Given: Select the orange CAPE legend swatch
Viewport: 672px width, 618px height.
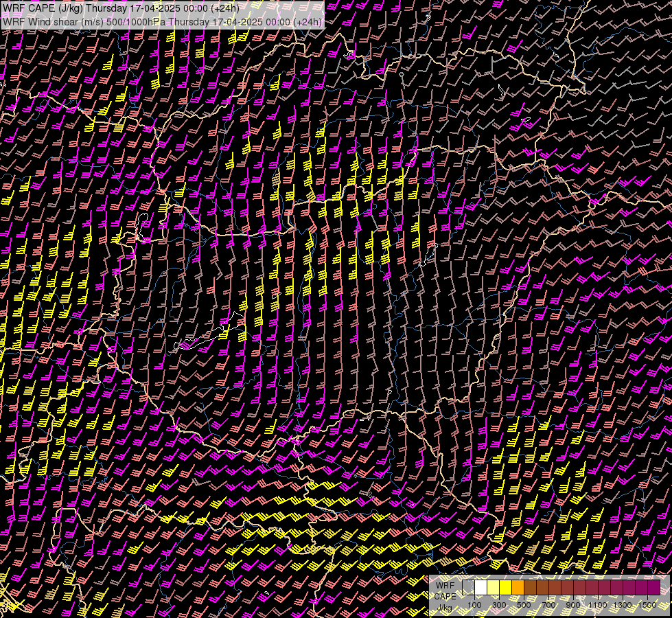Looking at the screenshot, I should [x=518, y=587].
